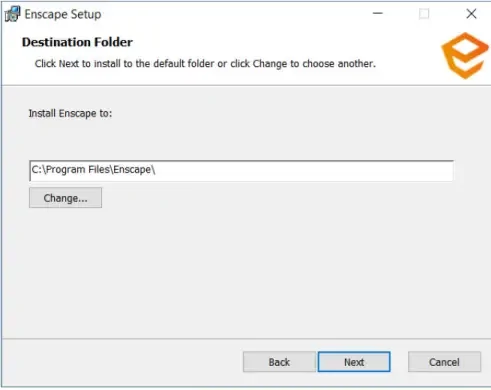Proceed by clicking the Next button
Screen dimensions: 491x390
tap(354, 362)
